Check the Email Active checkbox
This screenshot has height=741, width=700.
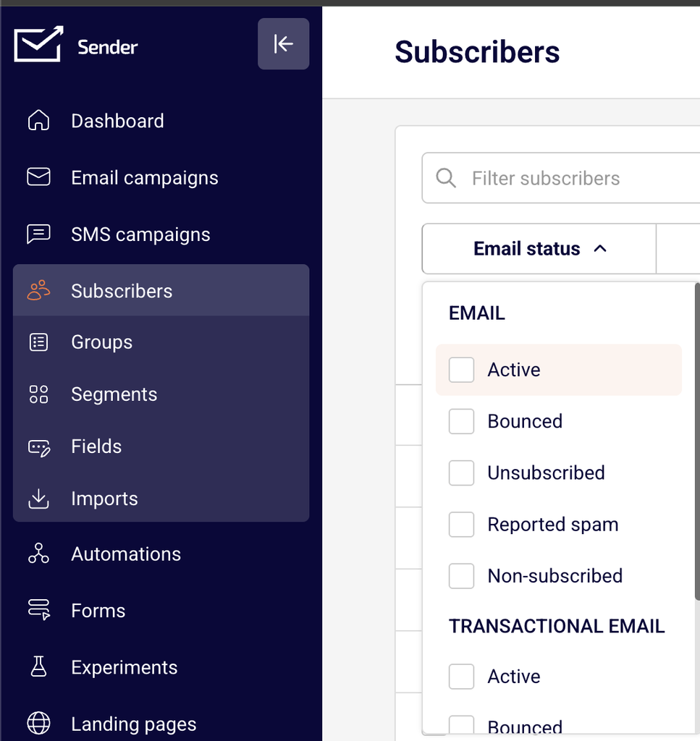[461, 370]
